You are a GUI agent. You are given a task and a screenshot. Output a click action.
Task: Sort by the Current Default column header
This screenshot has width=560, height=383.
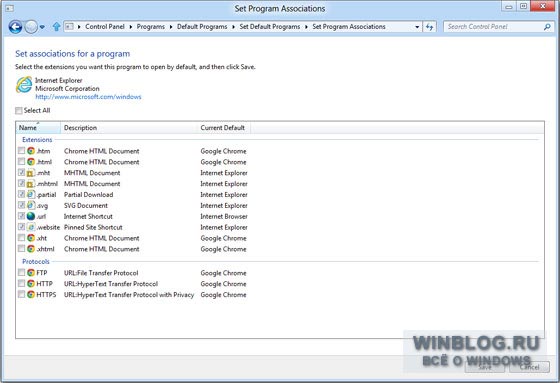224,128
